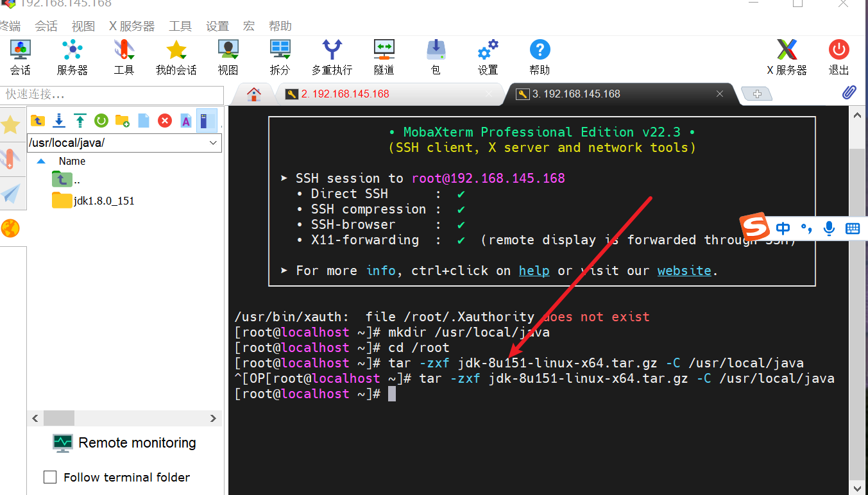Image resolution: width=868 pixels, height=495 pixels.
Task: Toggle Sogou punctuation mode button
Action: point(806,228)
